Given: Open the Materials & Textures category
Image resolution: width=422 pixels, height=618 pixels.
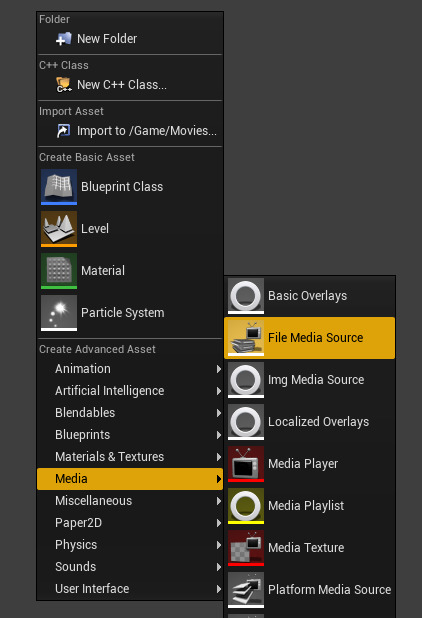Looking at the screenshot, I should click(130, 457).
